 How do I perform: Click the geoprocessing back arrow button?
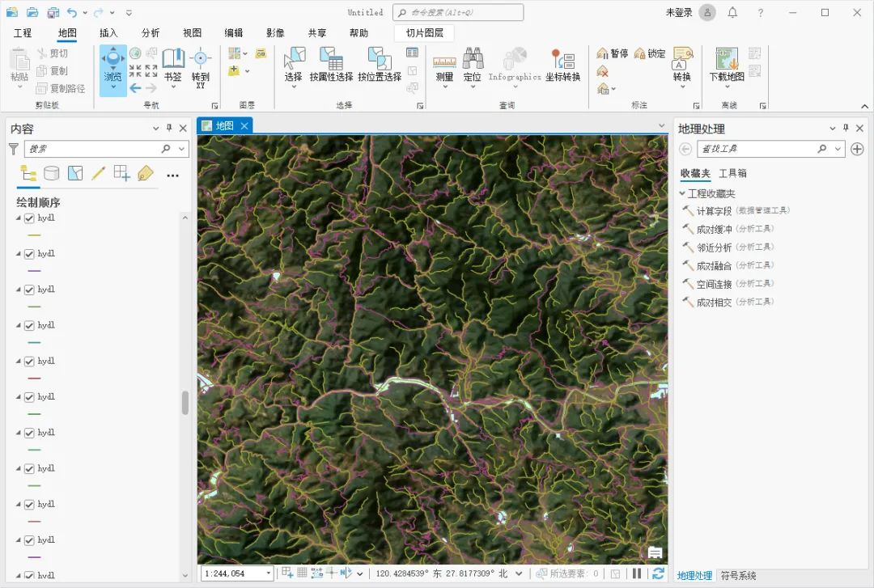point(685,149)
